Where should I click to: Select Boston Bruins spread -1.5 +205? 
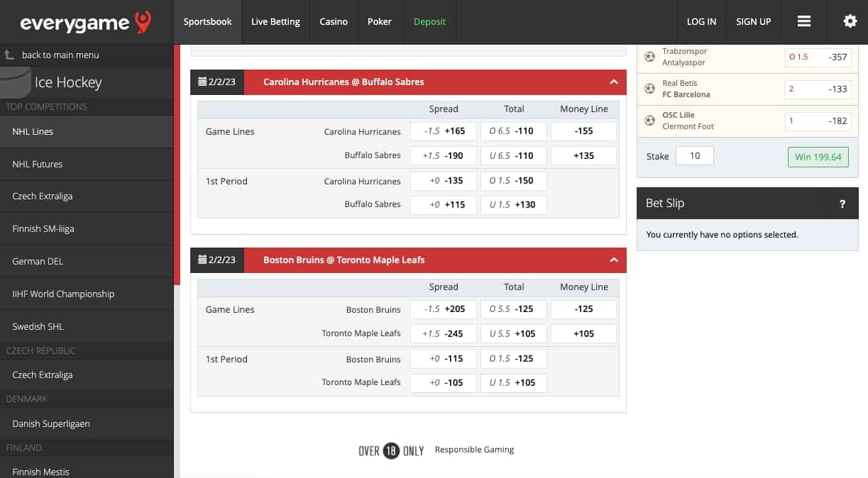(443, 309)
